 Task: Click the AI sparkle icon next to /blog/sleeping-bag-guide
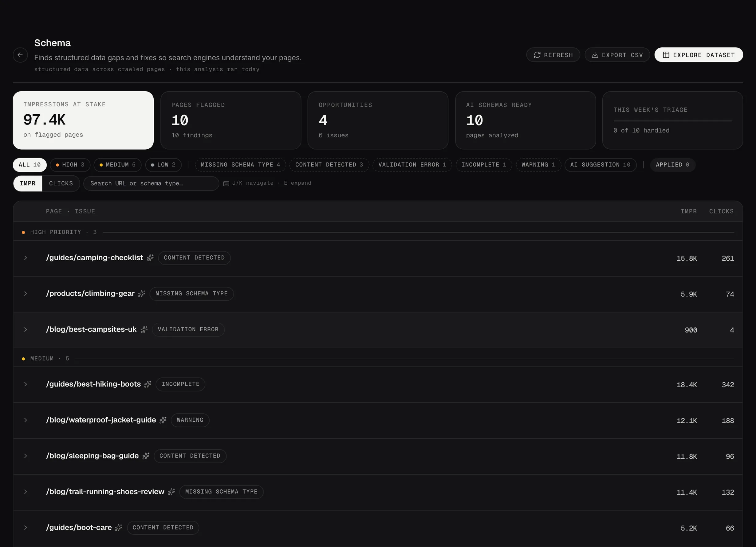tap(146, 456)
